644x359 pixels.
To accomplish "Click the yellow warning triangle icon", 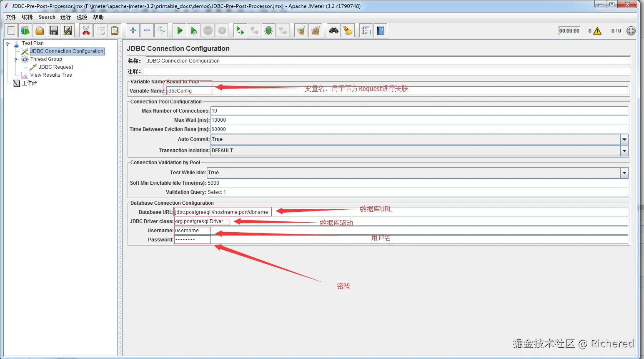I will 597,31.
